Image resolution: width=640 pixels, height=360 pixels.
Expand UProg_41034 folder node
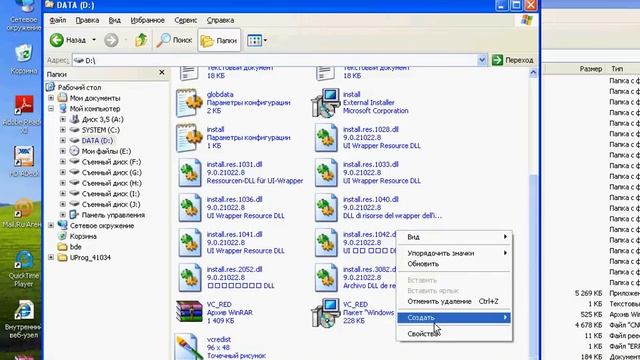(x=51, y=257)
